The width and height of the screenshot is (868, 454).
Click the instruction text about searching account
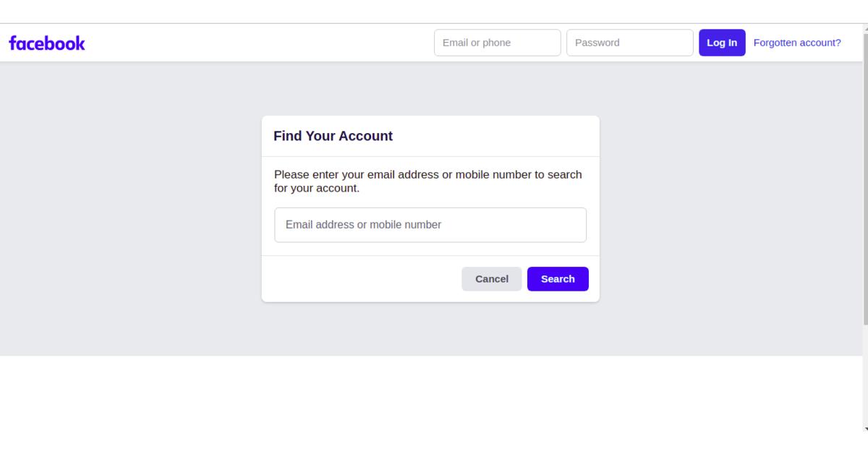(427, 181)
